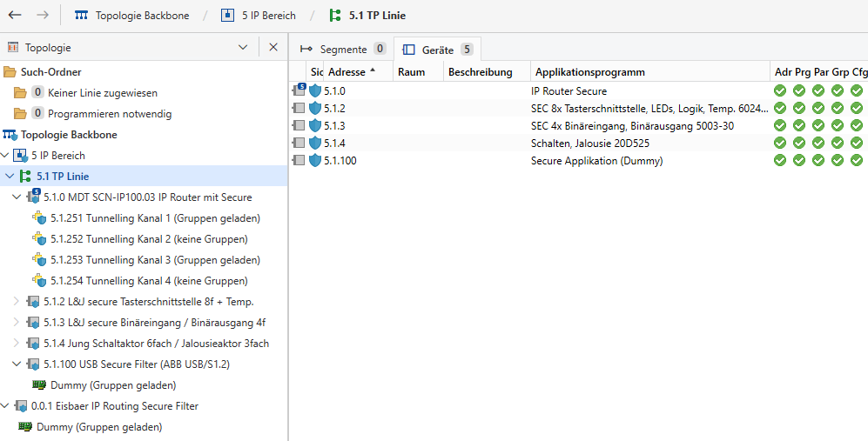Switch to Segmente tab
Image resolution: width=868 pixels, height=441 pixels.
342,50
